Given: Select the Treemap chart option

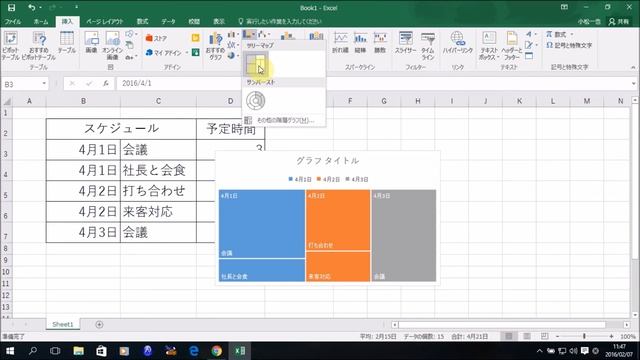Looking at the screenshot, I should pos(256,64).
